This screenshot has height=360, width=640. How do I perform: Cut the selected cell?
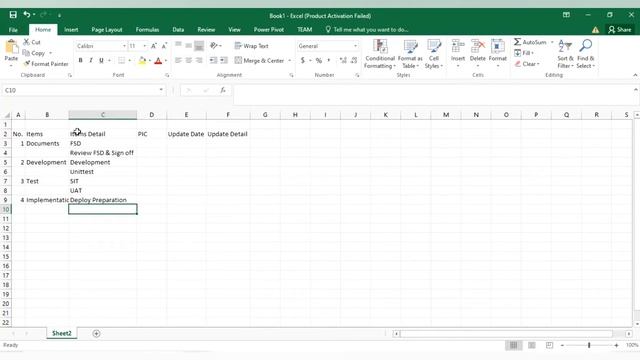pyautogui.click(x=32, y=42)
